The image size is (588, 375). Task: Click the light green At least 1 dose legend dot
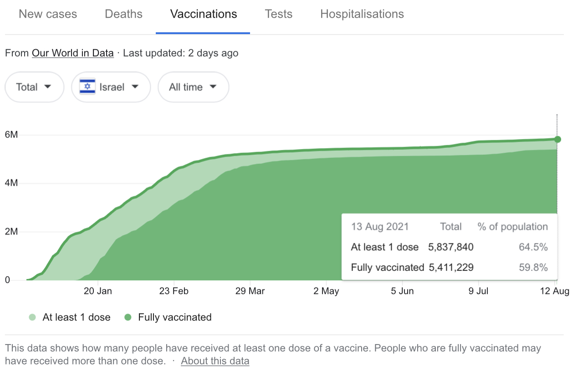pos(32,317)
